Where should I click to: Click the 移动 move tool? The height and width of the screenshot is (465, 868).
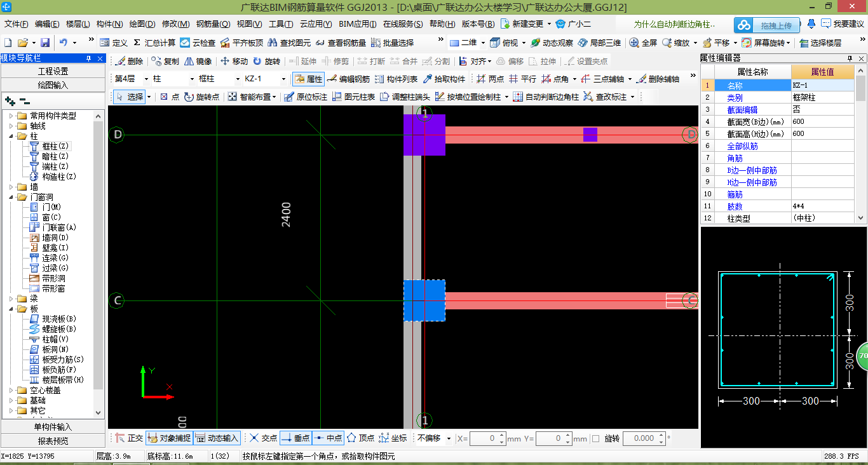coord(234,61)
